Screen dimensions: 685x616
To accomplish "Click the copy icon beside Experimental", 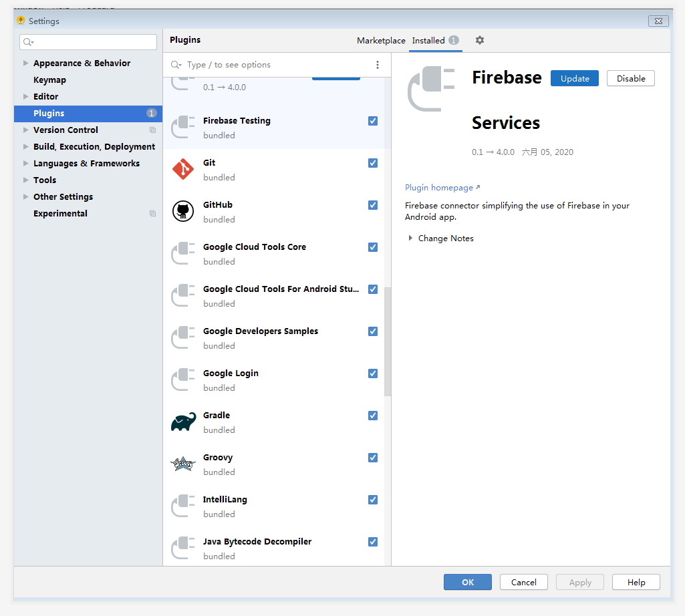I will 152,213.
